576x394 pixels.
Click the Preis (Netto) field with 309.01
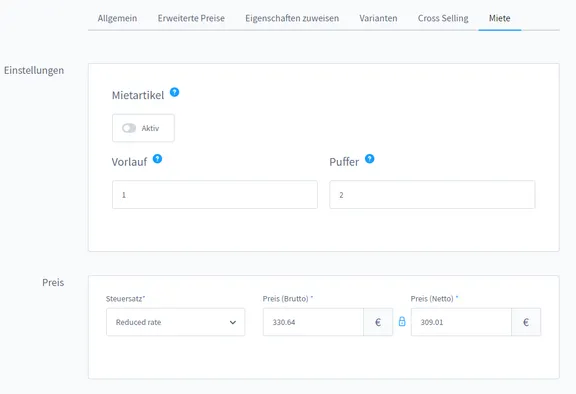click(x=461, y=322)
